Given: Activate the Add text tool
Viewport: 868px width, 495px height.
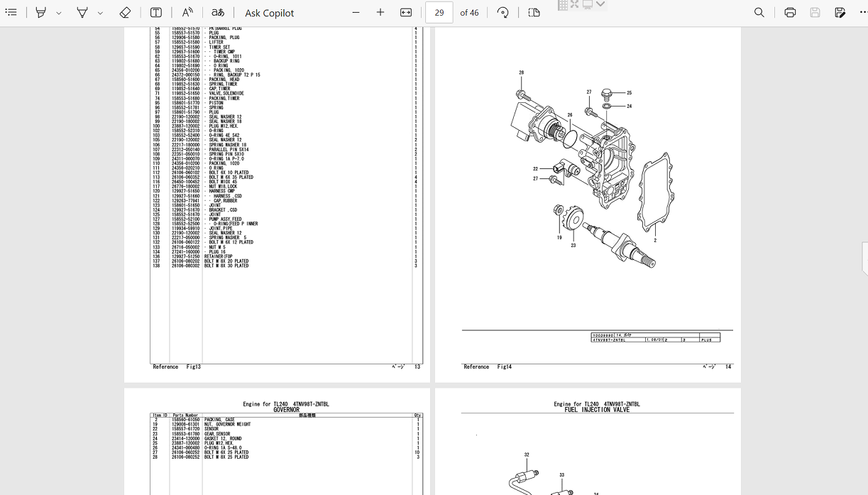Looking at the screenshot, I should coord(155,12).
